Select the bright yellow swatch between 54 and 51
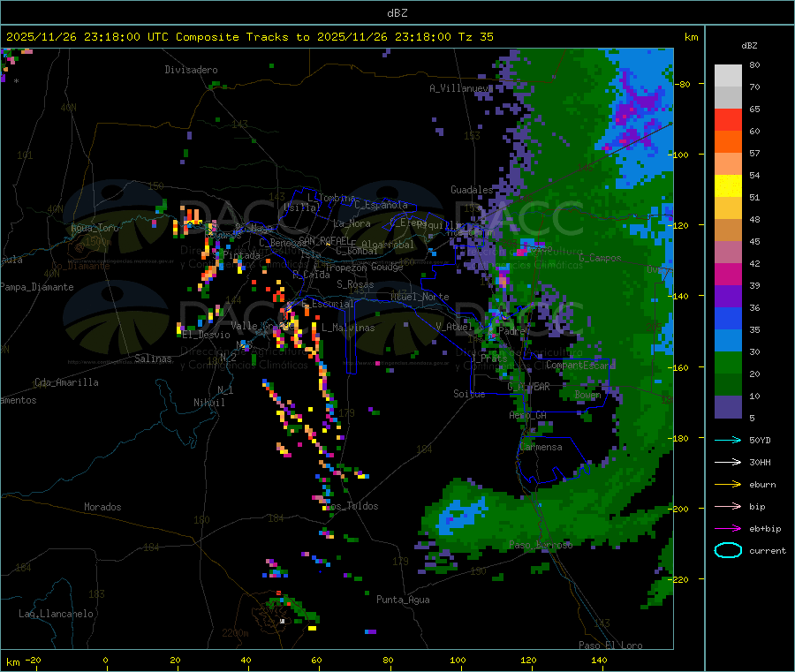795x672 pixels. point(728,186)
